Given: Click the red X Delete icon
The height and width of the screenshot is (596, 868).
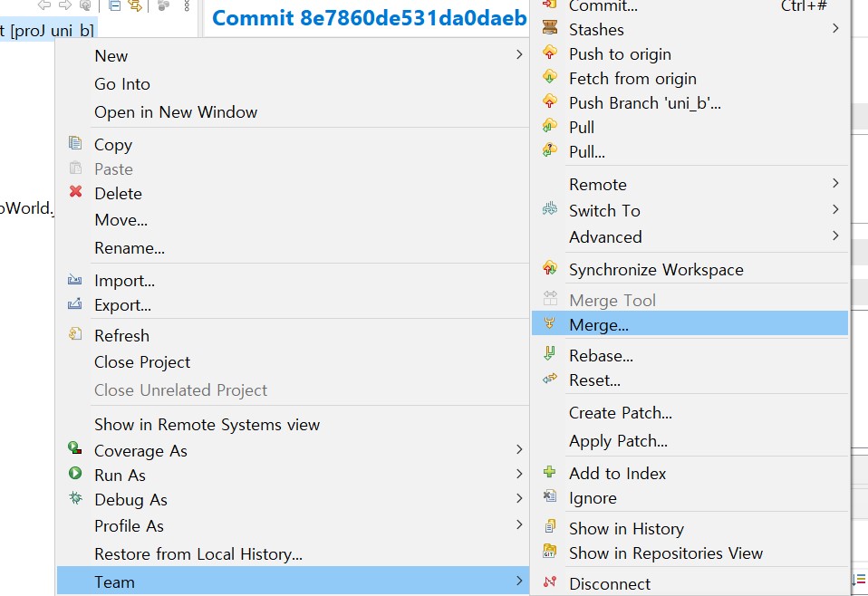Looking at the screenshot, I should click(75, 191).
